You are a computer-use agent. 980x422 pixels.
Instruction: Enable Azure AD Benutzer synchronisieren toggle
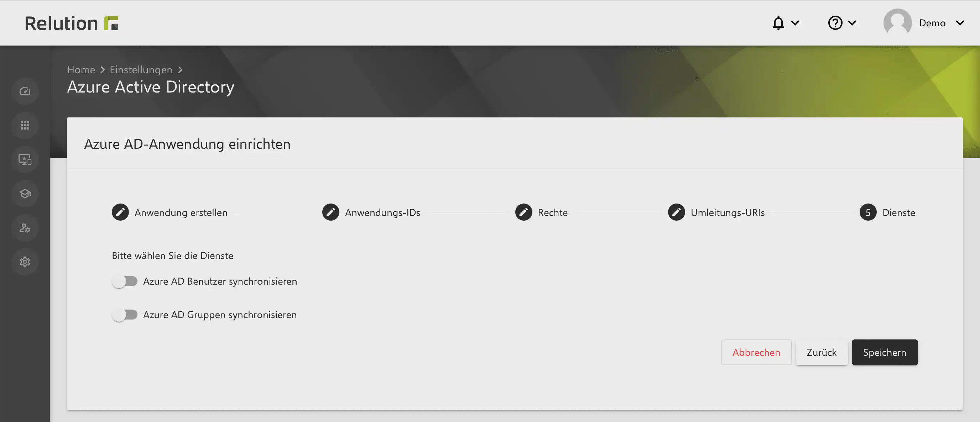coord(125,281)
